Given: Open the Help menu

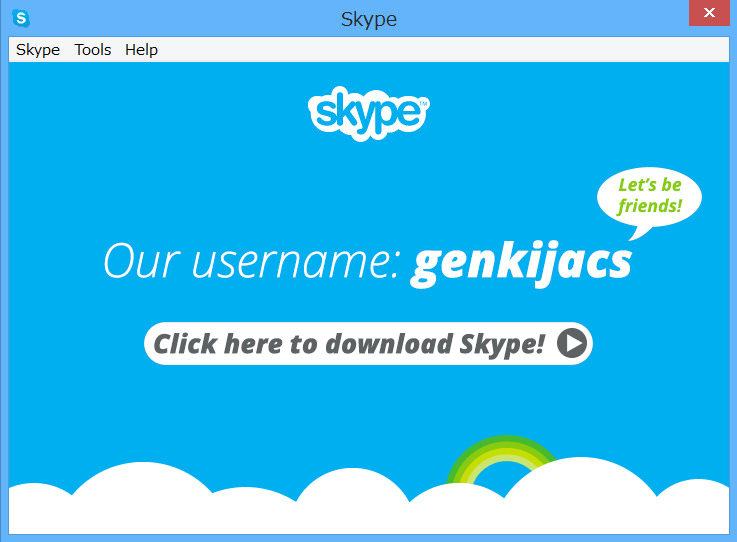Looking at the screenshot, I should (x=141, y=50).
